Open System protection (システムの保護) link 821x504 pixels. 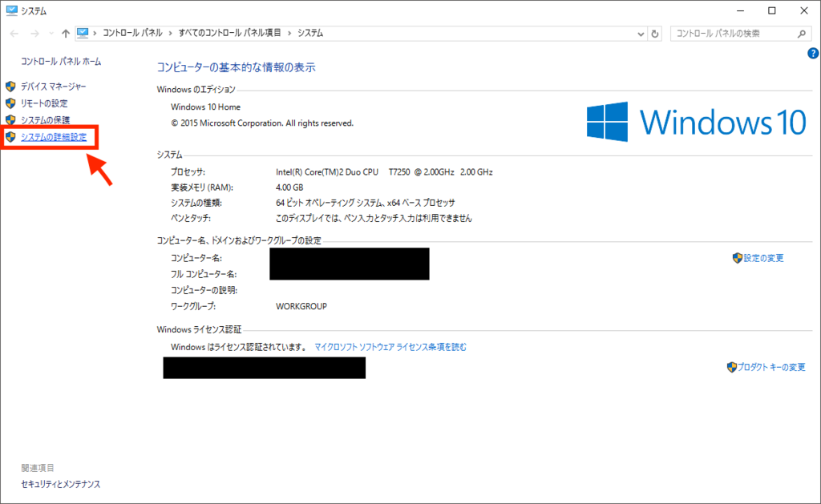tap(45, 120)
